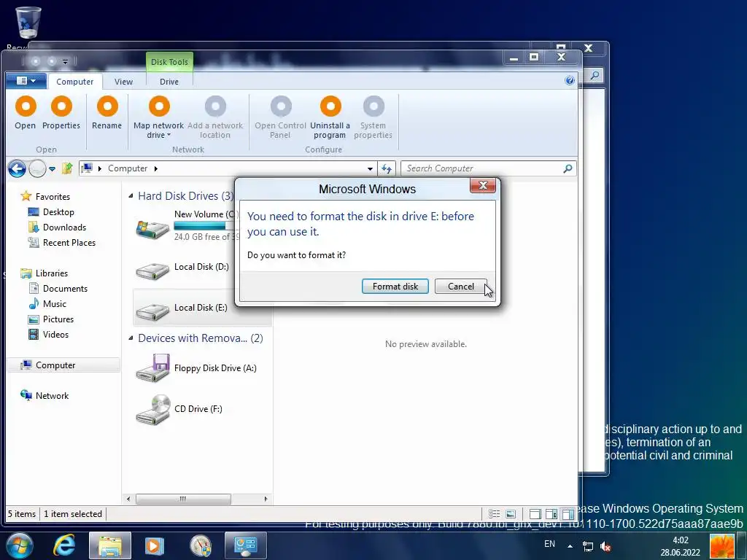Viewport: 747px width, 560px height.
Task: Click Cancel in the format dialog
Action: pyautogui.click(x=461, y=286)
